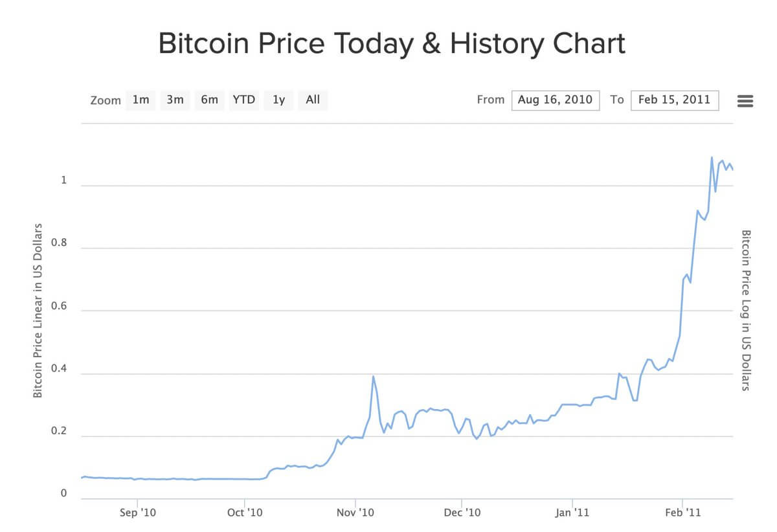Click the November 2010 price spike
The image size is (777, 532).
click(374, 377)
